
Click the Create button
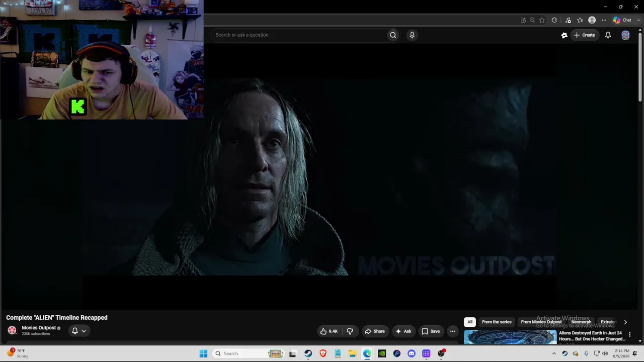[x=585, y=35]
